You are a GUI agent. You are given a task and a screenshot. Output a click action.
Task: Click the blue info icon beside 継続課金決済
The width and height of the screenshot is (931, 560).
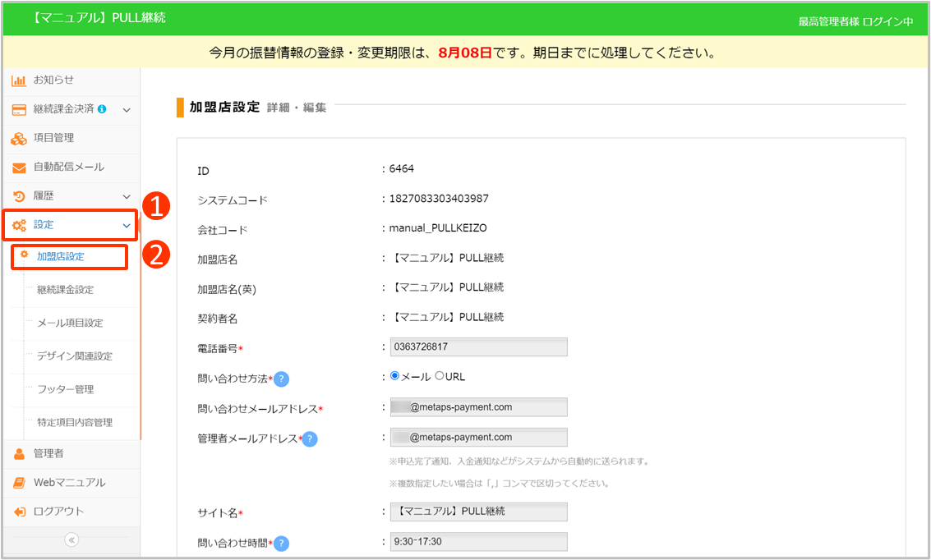(102, 109)
